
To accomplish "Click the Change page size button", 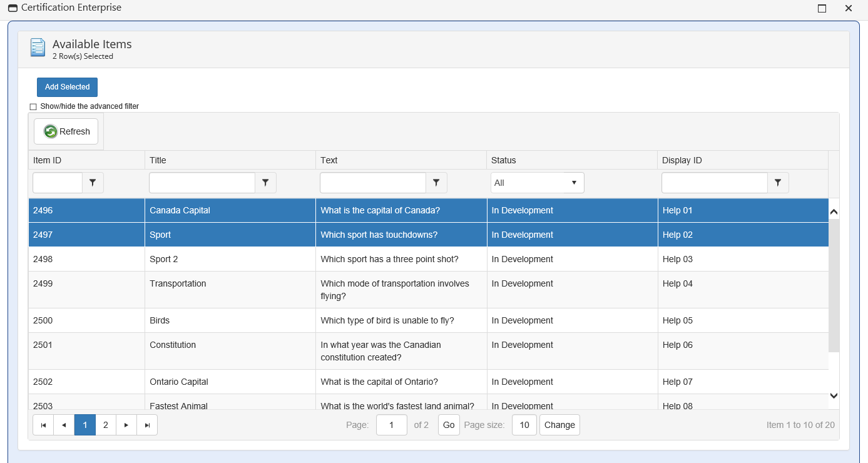I will (559, 425).
